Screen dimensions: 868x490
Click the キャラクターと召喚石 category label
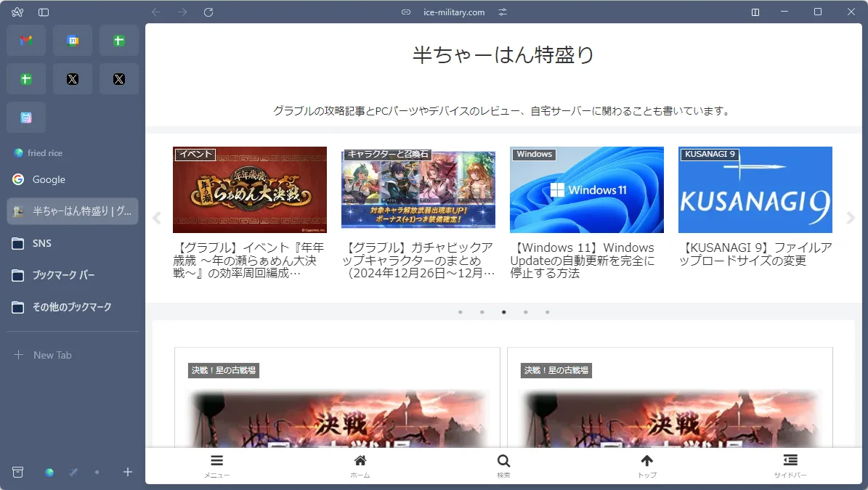click(387, 155)
